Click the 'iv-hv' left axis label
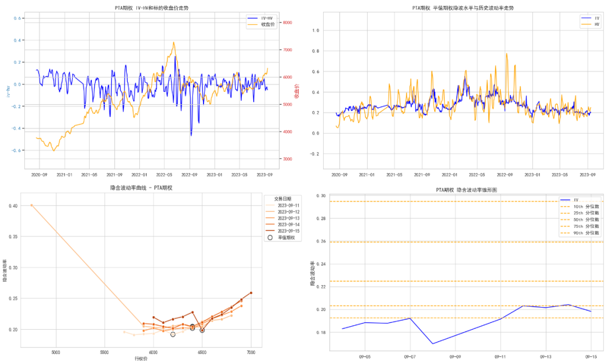 tap(8, 91)
